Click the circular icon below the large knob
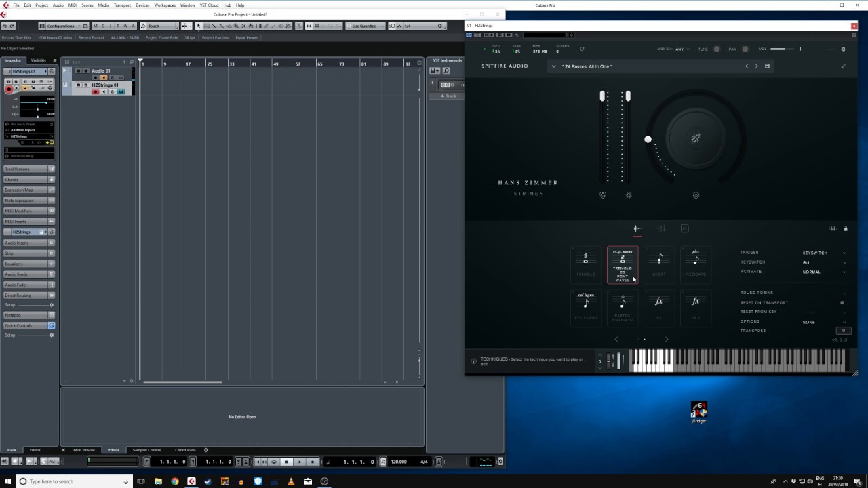The height and width of the screenshot is (488, 868). click(x=696, y=195)
